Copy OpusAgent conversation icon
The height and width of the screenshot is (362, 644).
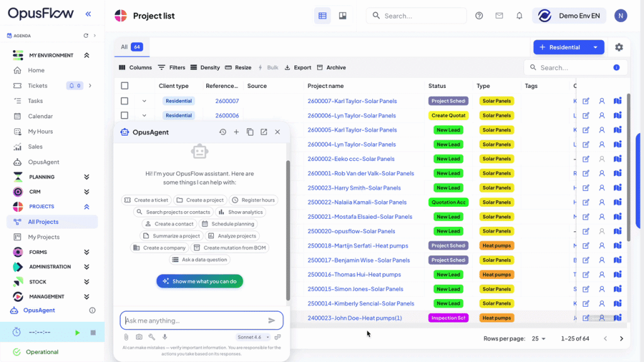(x=250, y=132)
